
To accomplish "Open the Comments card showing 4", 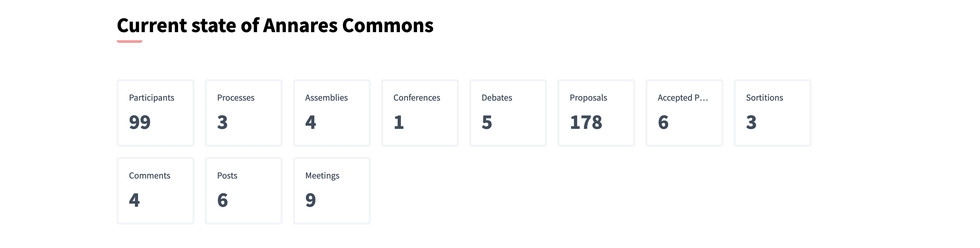I will [x=155, y=191].
